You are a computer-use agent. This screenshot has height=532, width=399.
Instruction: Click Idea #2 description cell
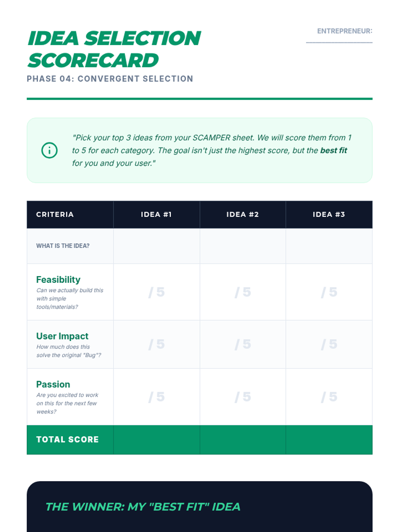(x=243, y=246)
